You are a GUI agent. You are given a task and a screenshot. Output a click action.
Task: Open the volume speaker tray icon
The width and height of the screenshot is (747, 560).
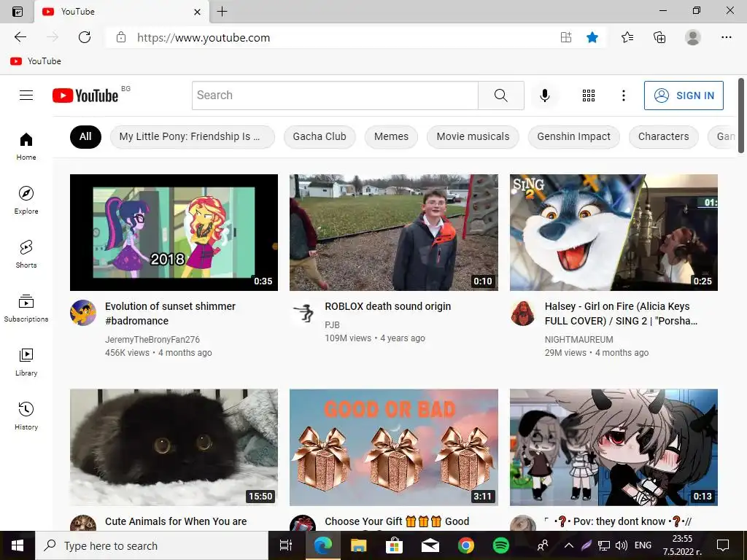tap(622, 545)
